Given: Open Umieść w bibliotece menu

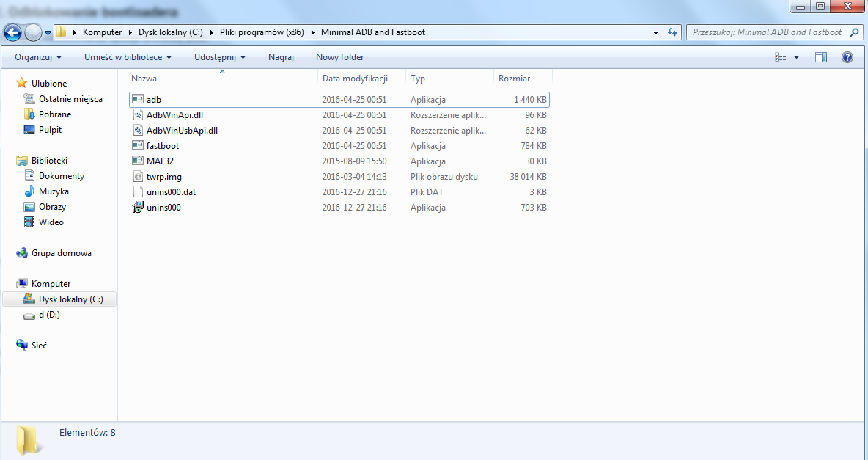Looking at the screenshot, I should click(x=128, y=57).
